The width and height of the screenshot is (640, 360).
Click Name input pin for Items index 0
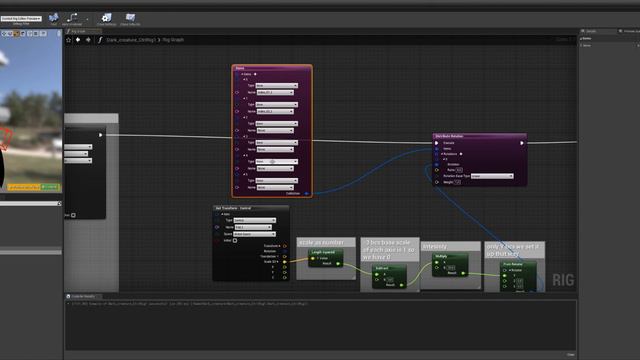coord(237,93)
